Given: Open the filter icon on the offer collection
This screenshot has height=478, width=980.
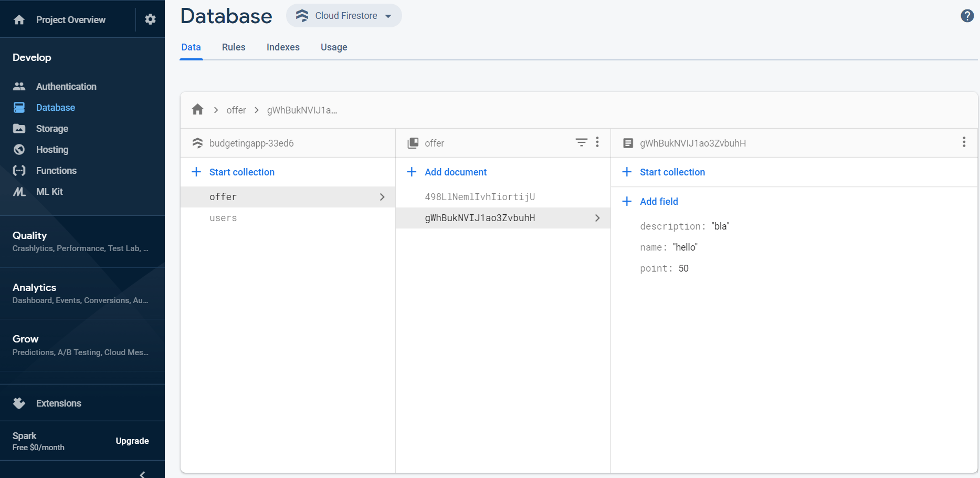Looking at the screenshot, I should [x=581, y=142].
